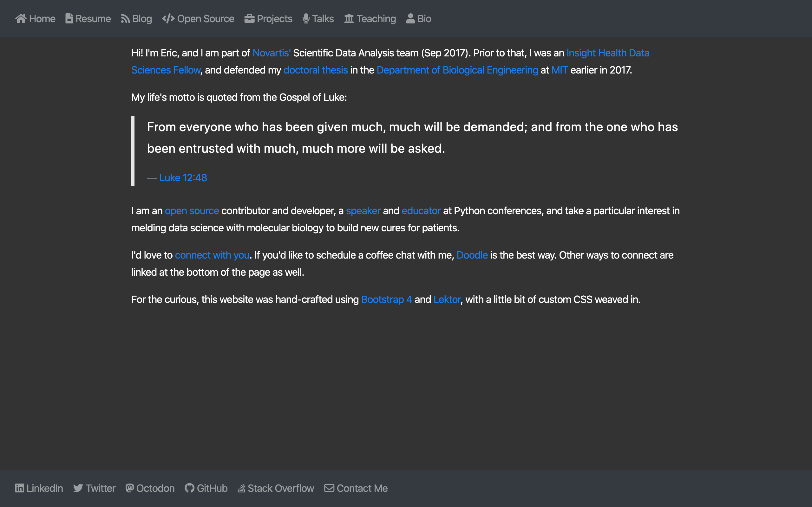812x507 pixels.
Task: Open the Contact Me envelope icon
Action: point(329,488)
